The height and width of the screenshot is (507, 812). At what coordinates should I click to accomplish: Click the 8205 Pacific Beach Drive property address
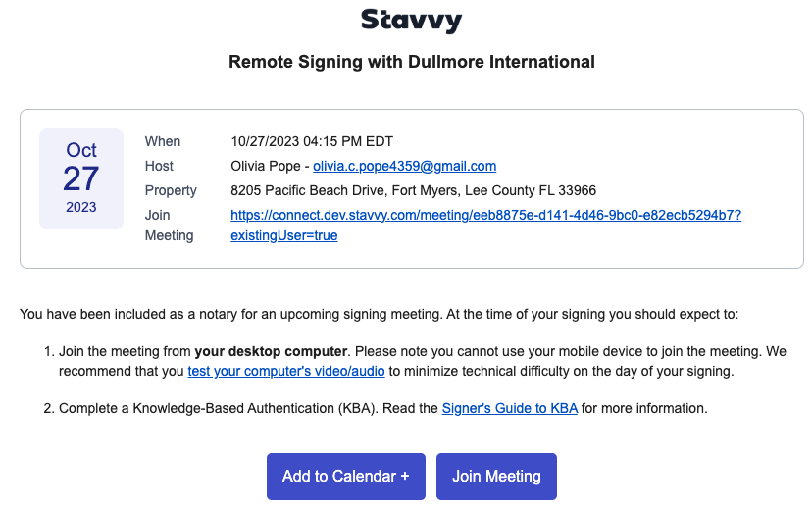pyautogui.click(x=413, y=190)
